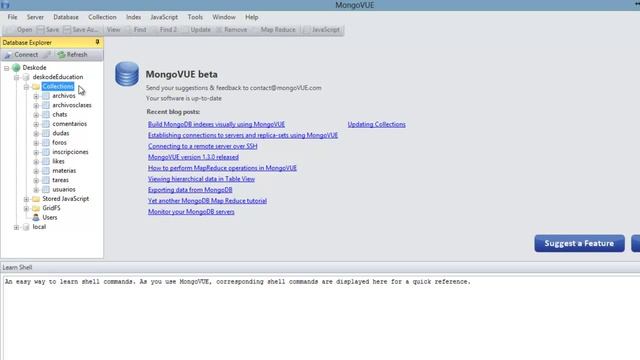
Task: Click the Stored JavaScript folder icon
Action: coord(36,199)
